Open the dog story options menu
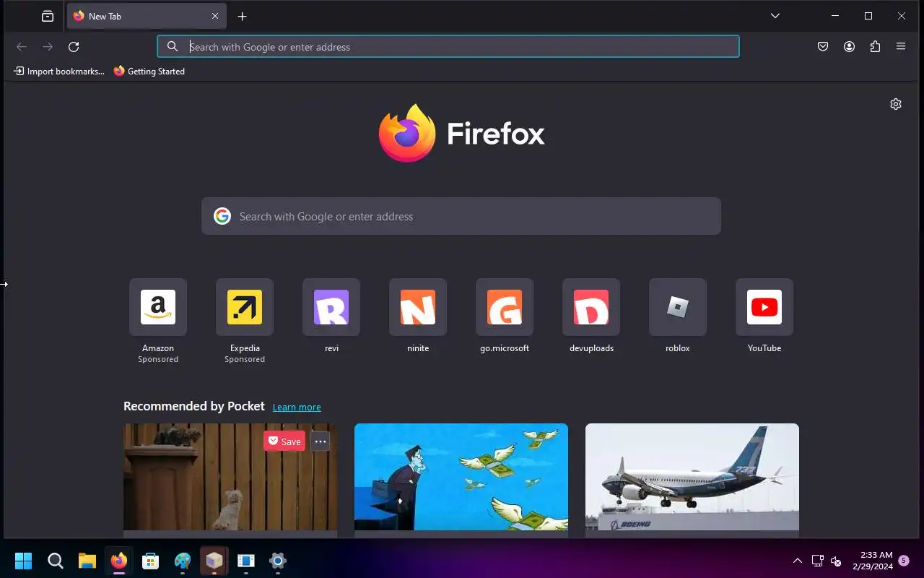The image size is (924, 578). 321,441
